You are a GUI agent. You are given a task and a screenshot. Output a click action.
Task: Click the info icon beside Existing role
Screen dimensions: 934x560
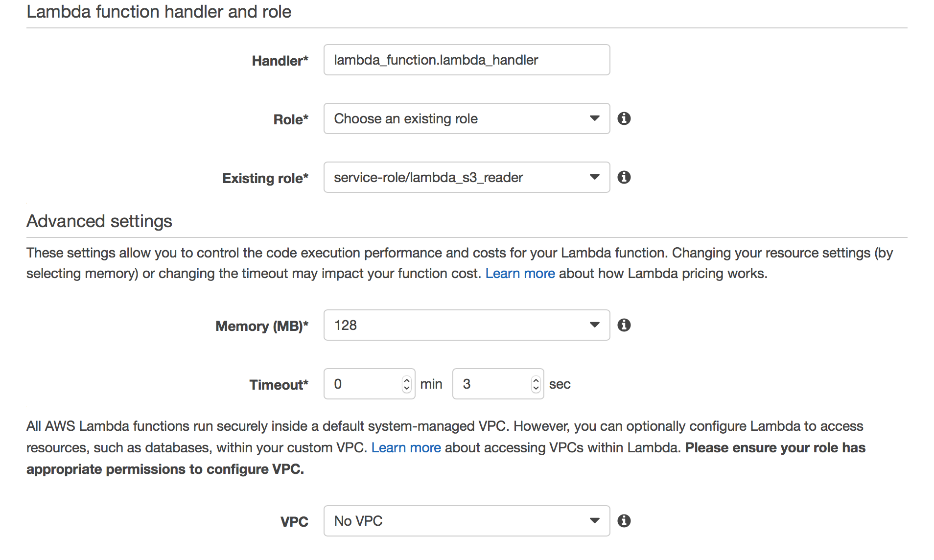[x=624, y=177]
